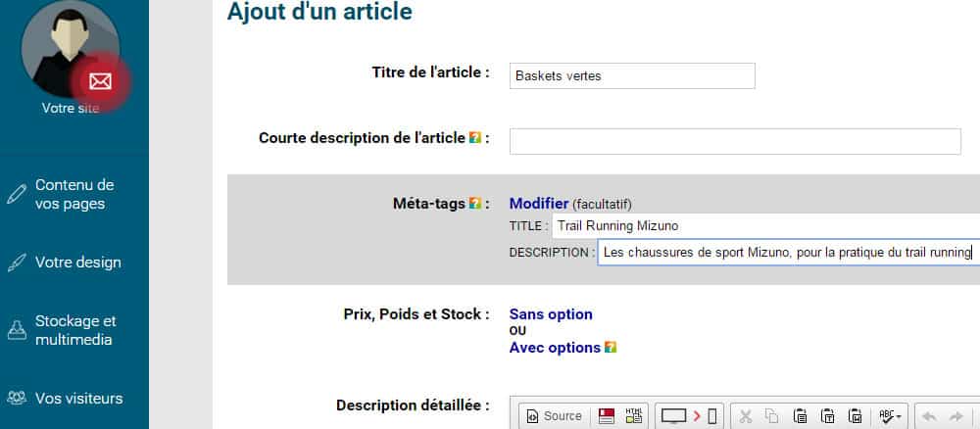Viewport: 980px width, 429px height.
Task: Click the Description détaillée label
Action: click(x=414, y=405)
